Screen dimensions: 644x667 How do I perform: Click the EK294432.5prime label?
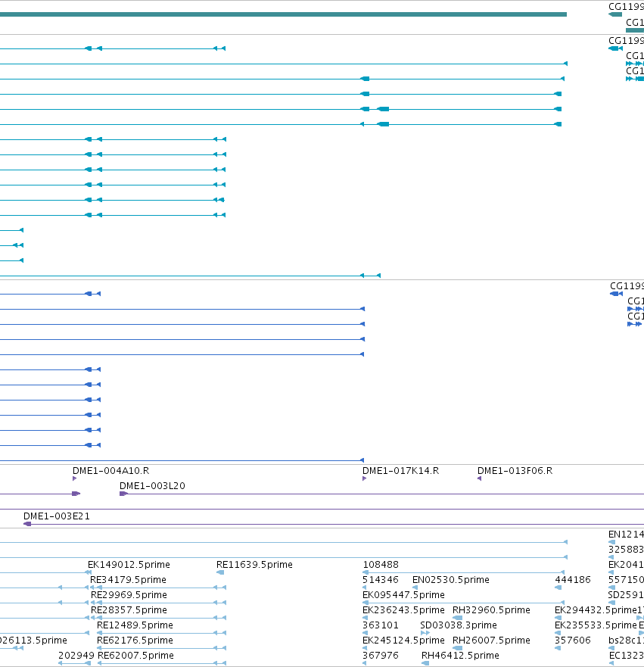click(x=596, y=610)
